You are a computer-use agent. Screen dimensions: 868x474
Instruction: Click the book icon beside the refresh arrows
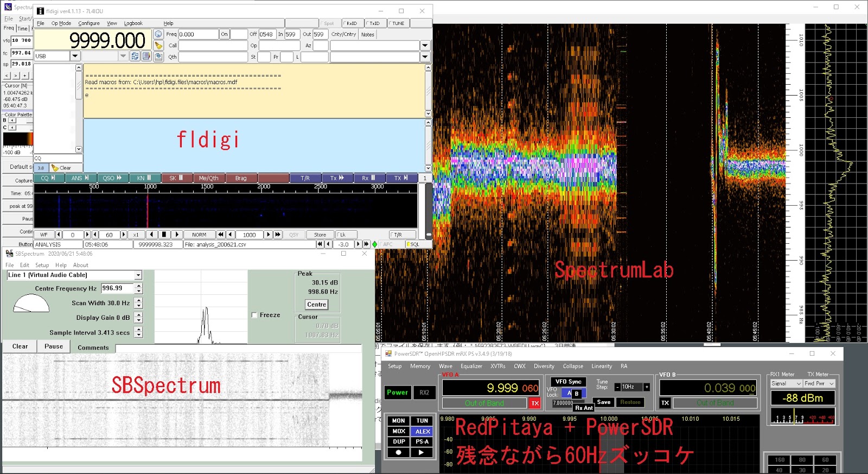146,56
